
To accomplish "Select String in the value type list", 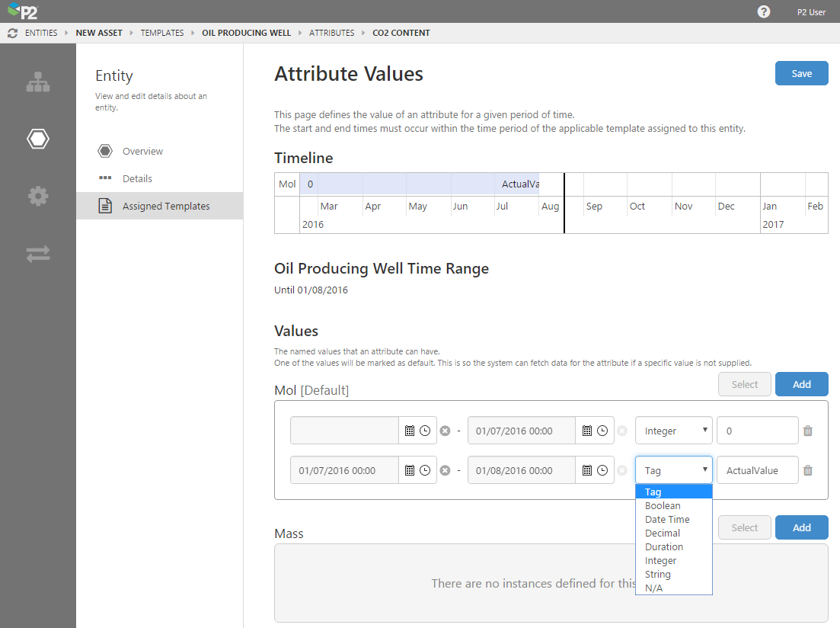I will (657, 574).
